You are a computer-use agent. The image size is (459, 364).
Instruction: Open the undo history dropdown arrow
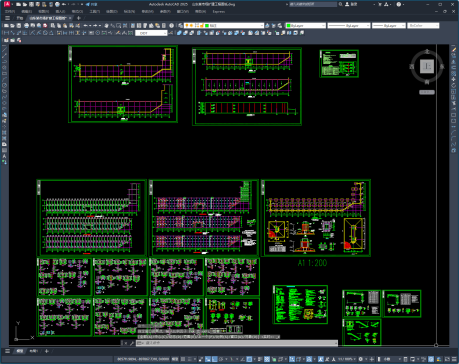(x=90, y=25)
